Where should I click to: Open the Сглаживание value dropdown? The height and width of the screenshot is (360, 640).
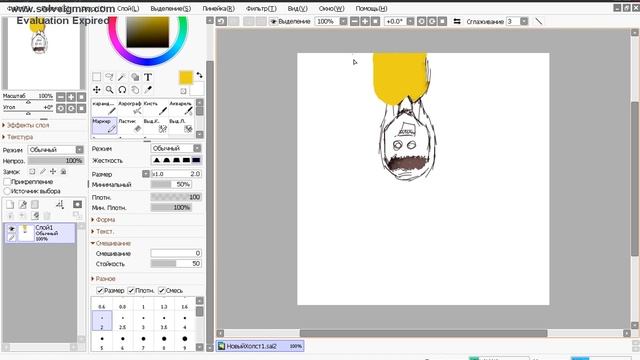point(524,21)
